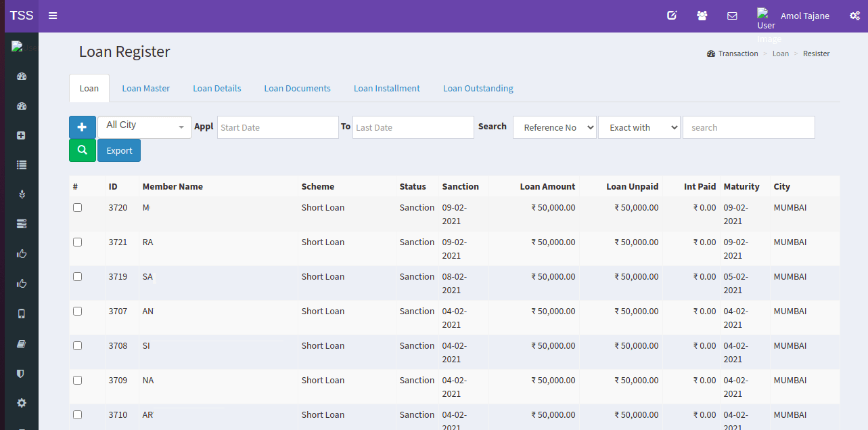
Task: Tick the checkbox for loan ID 3708
Action: click(78, 346)
